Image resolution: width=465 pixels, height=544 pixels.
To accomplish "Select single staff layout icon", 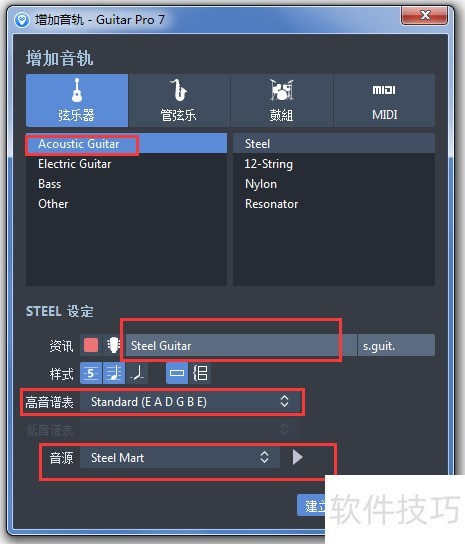I will tap(177, 373).
